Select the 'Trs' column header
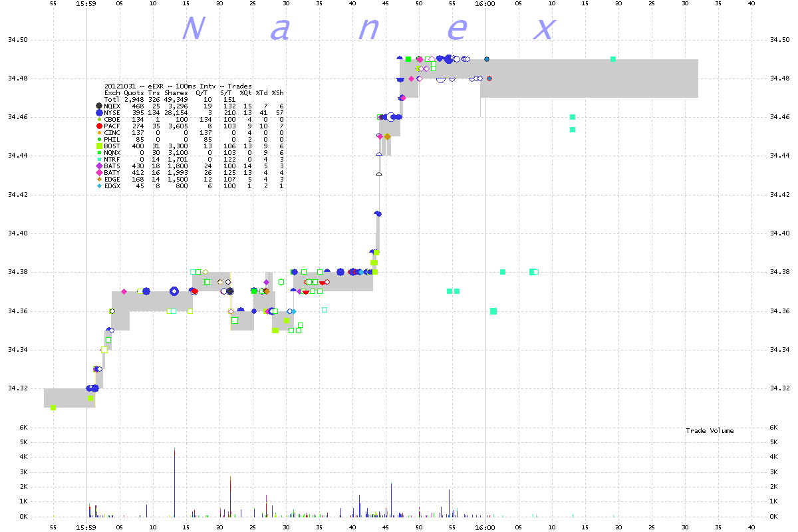The image size is (798, 532). [x=154, y=92]
